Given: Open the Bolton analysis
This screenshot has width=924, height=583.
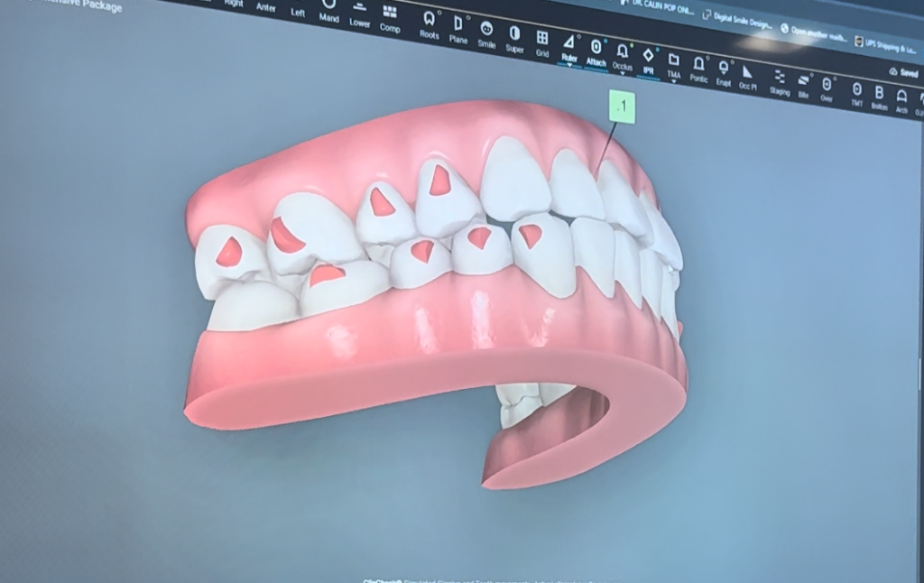Looking at the screenshot, I should coord(879,99).
